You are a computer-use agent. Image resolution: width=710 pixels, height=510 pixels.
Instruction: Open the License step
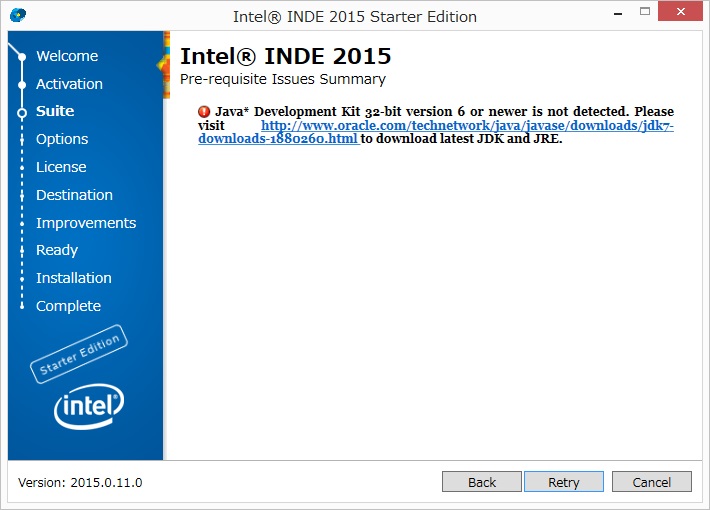(x=61, y=167)
